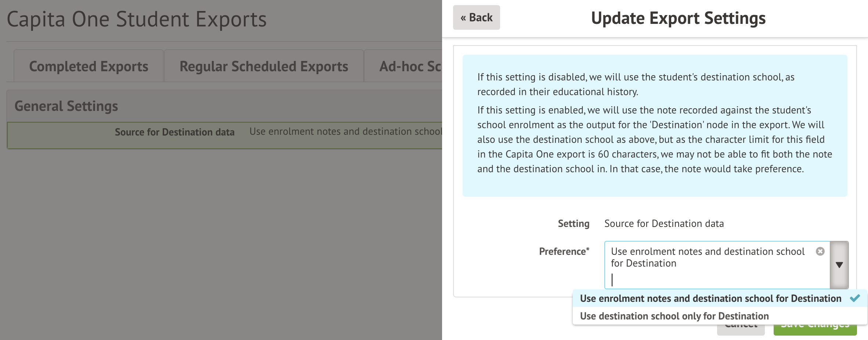Select the partially visible Ad-hoc tab
Screen dimensions: 868x340
pos(409,66)
